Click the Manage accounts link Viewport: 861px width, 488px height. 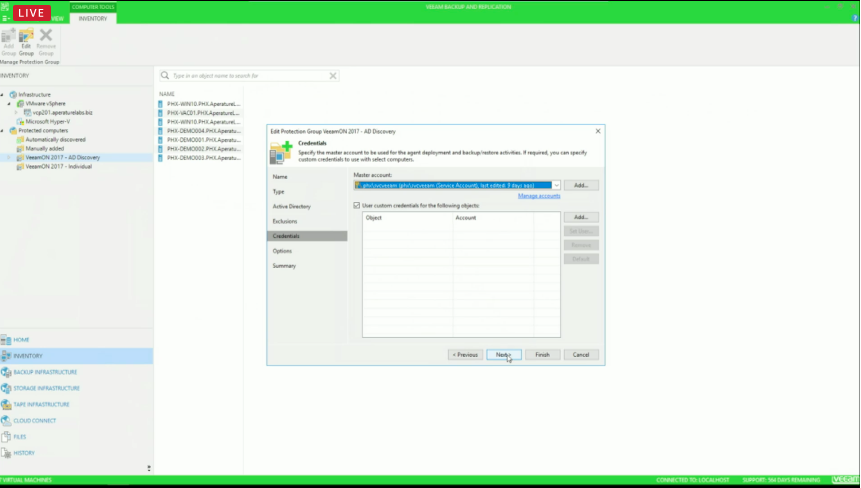click(538, 196)
